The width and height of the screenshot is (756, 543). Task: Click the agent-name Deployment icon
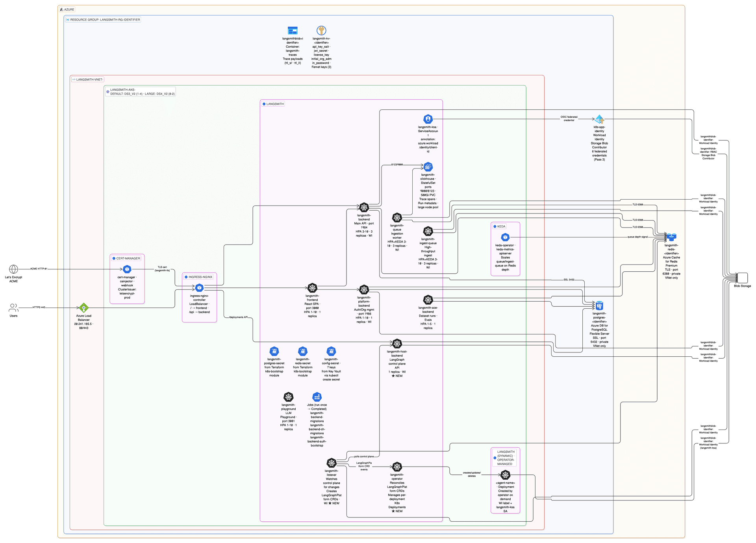coord(505,474)
